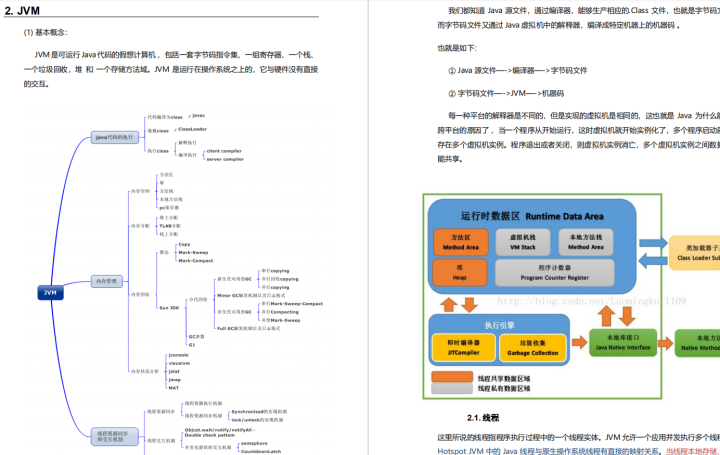Click the "线程资源同步和交互机制" mind map node
Viewport: 720px width, 455px height.
tap(114, 436)
